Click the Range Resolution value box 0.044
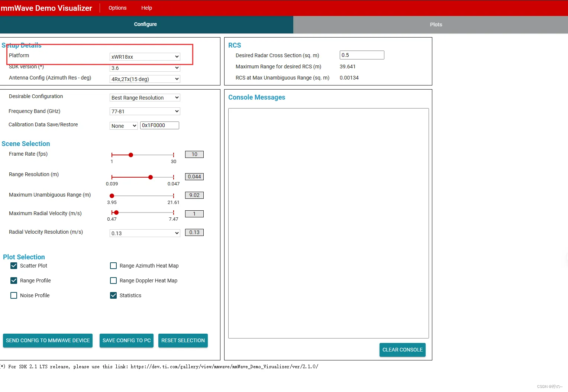Viewport: 568px width, 392px height. 194,177
